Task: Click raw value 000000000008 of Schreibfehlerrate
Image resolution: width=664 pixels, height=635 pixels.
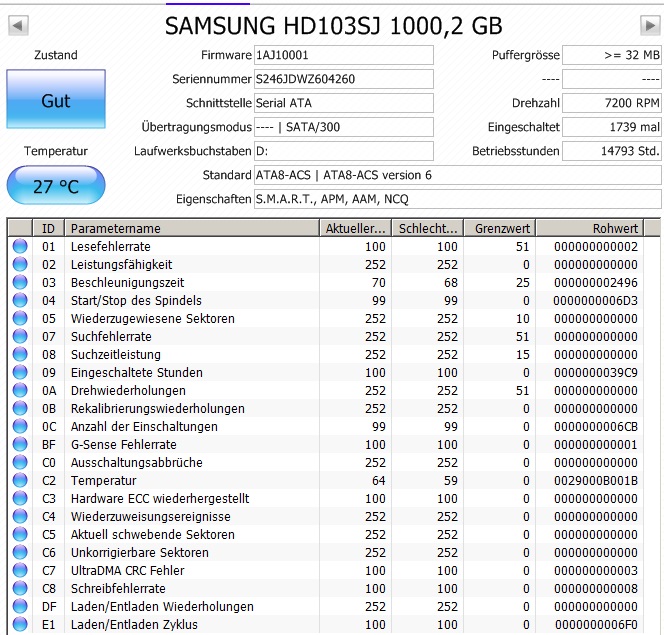Action: [595, 588]
